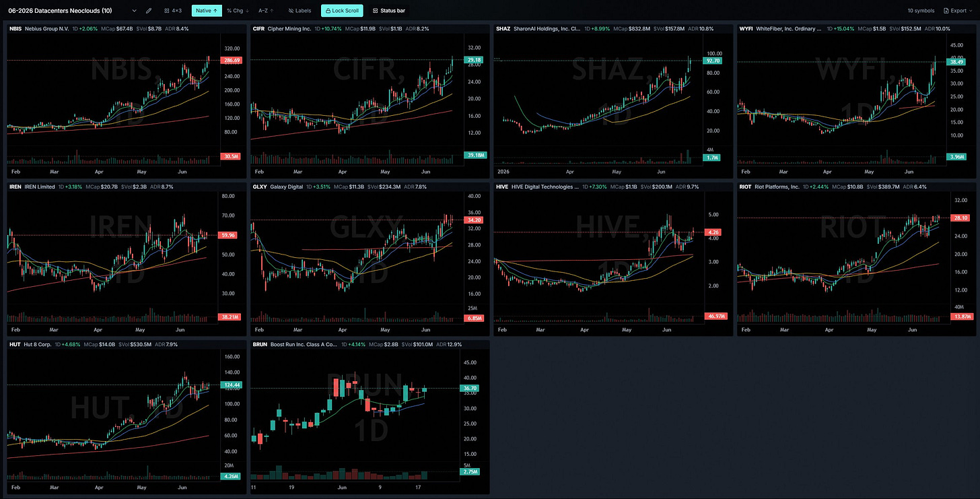
Task: Sort charts by Native order
Action: (x=206, y=11)
